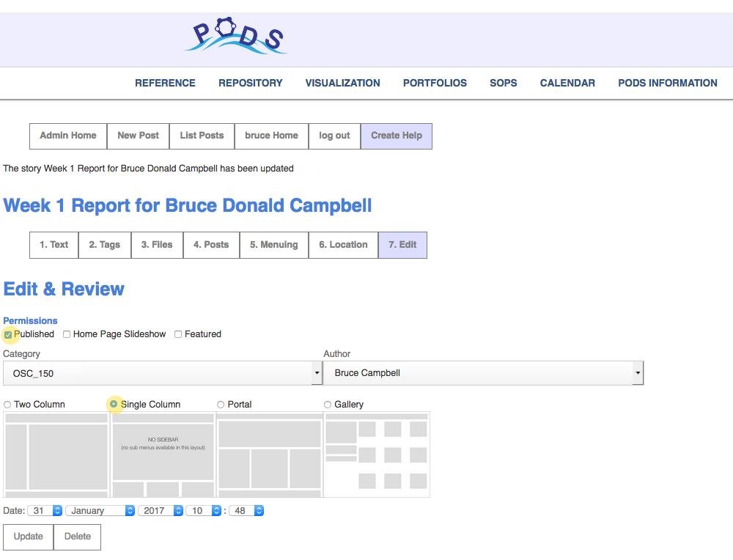Pick the Portal layout thumbnail
Viewport: 733px width, 560px height.
point(270,454)
